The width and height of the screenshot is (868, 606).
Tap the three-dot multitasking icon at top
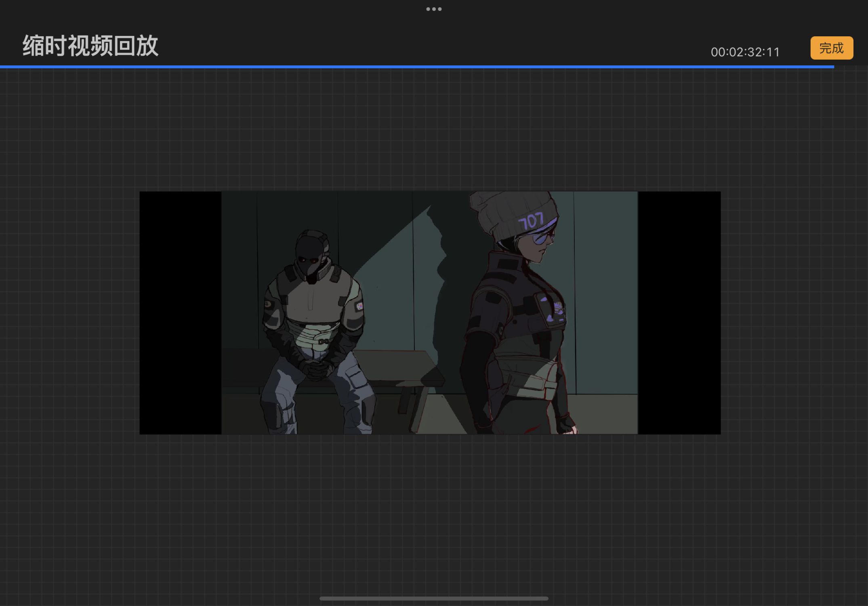[434, 9]
